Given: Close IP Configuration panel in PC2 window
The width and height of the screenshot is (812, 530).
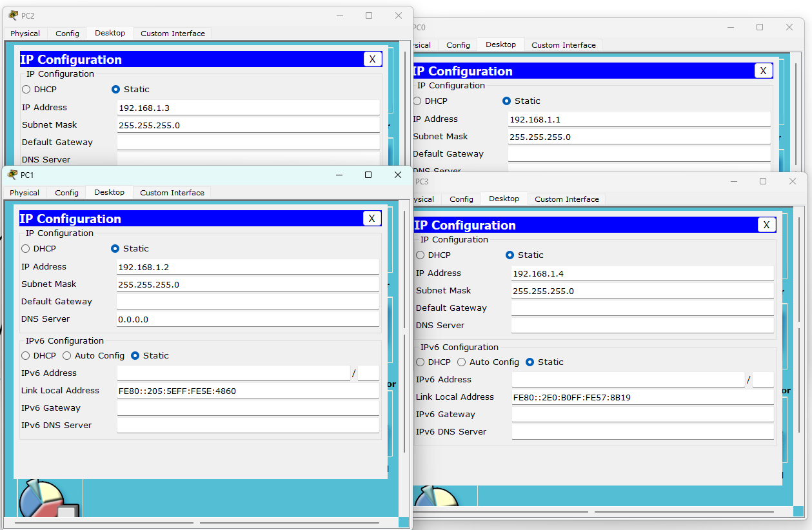Looking at the screenshot, I should point(372,59).
